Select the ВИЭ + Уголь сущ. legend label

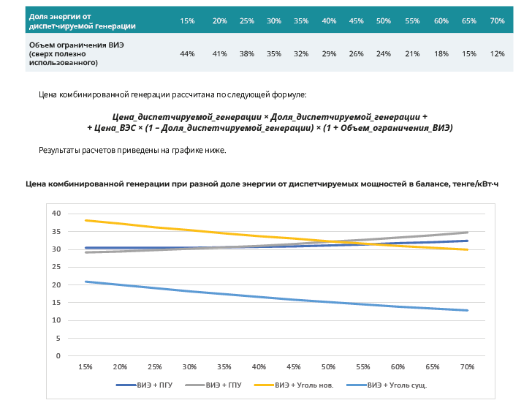[x=397, y=384]
